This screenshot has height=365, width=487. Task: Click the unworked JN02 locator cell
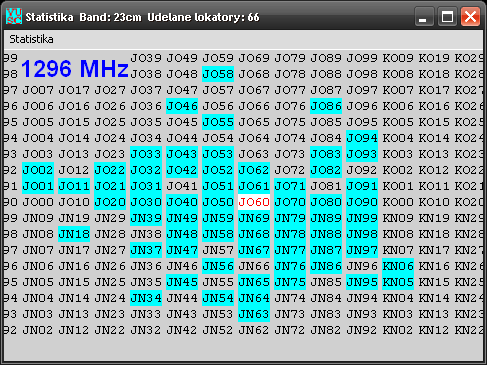(x=38, y=330)
